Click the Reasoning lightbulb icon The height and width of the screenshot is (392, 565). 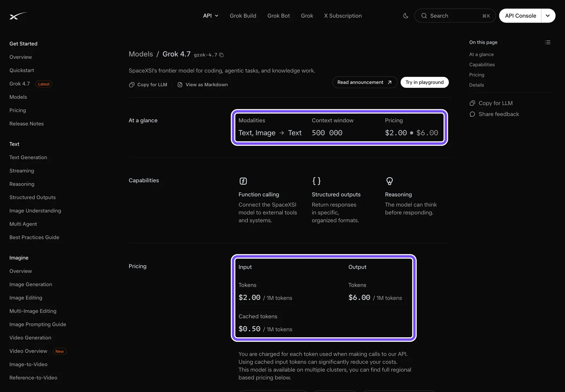click(x=389, y=181)
